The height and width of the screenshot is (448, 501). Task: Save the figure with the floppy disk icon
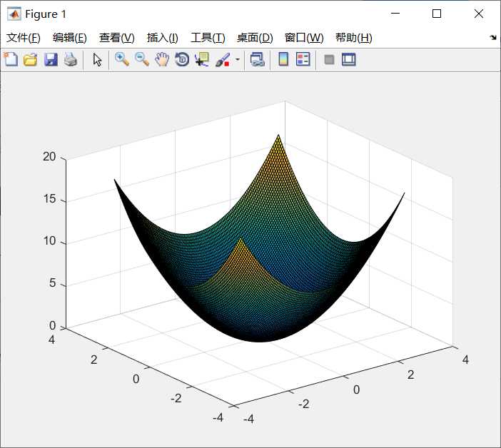point(51,59)
